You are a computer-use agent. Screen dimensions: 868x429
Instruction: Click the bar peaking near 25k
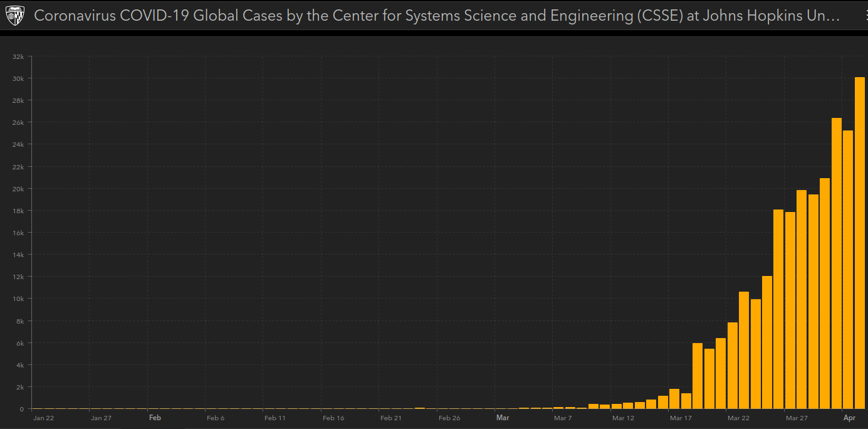tap(848, 270)
